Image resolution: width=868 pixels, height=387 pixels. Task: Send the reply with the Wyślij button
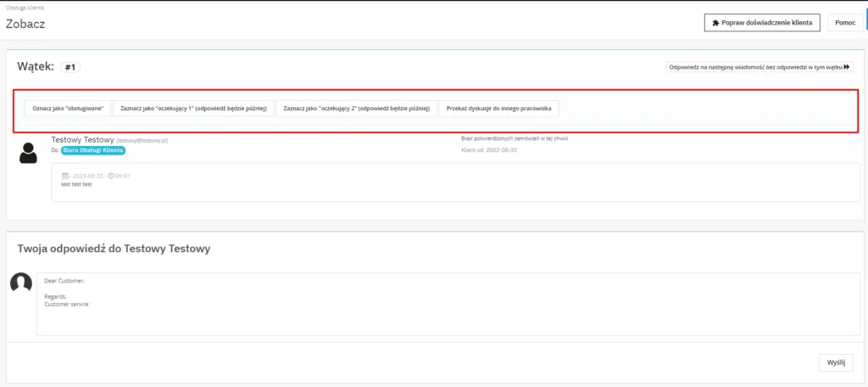click(x=835, y=362)
